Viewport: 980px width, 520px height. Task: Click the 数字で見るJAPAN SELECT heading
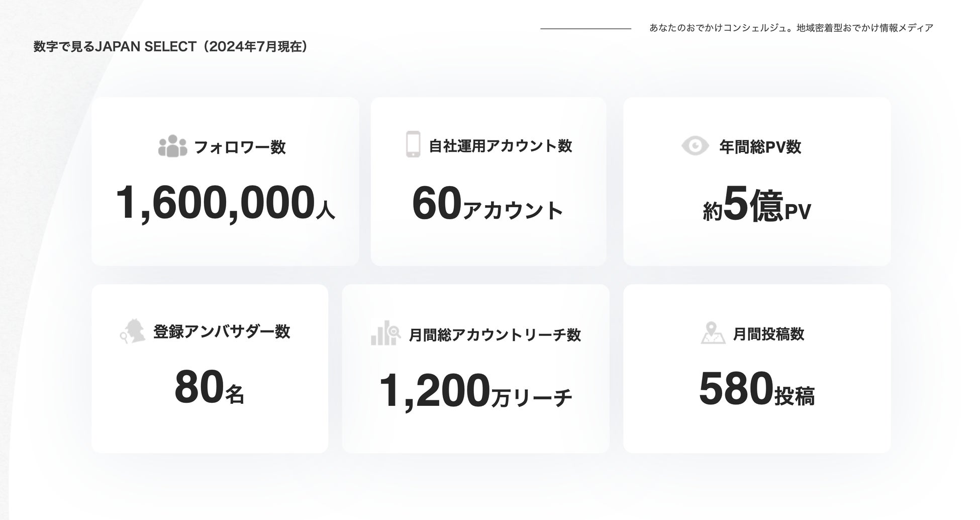coord(171,47)
